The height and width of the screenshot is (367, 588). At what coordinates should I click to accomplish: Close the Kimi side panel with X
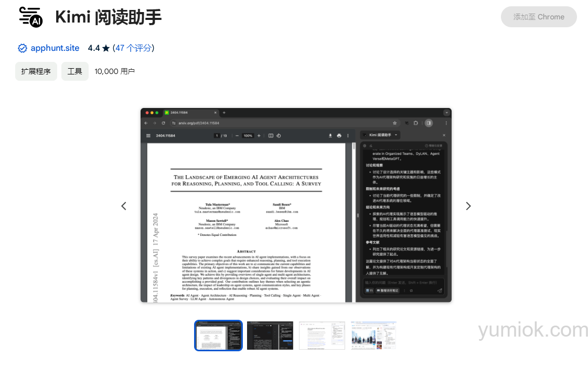coord(444,135)
